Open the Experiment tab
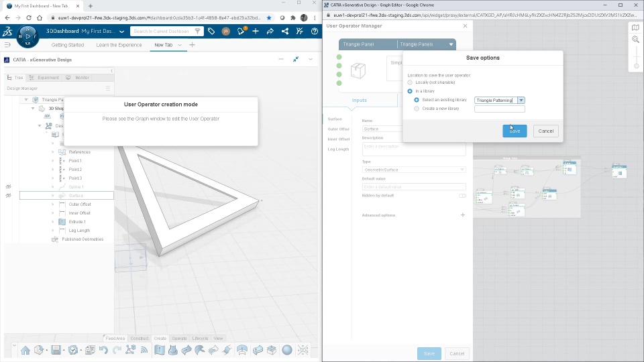644x362 pixels. (44, 78)
